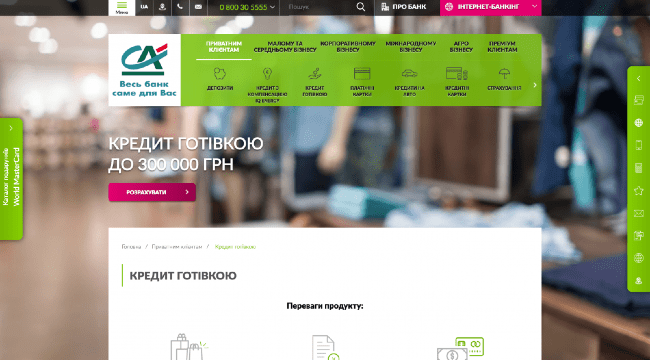This screenshot has height=360, width=650.
Task: Click the mailbox icon in right sidebar
Action: click(638, 236)
